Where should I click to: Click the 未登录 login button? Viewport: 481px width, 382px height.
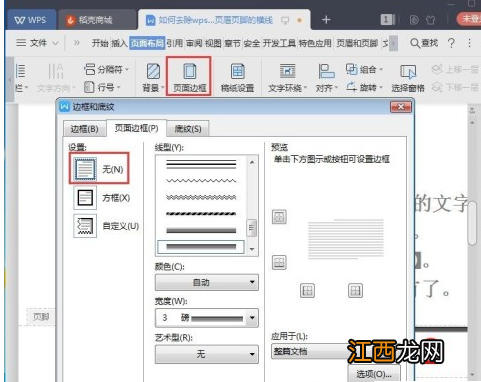click(469, 19)
